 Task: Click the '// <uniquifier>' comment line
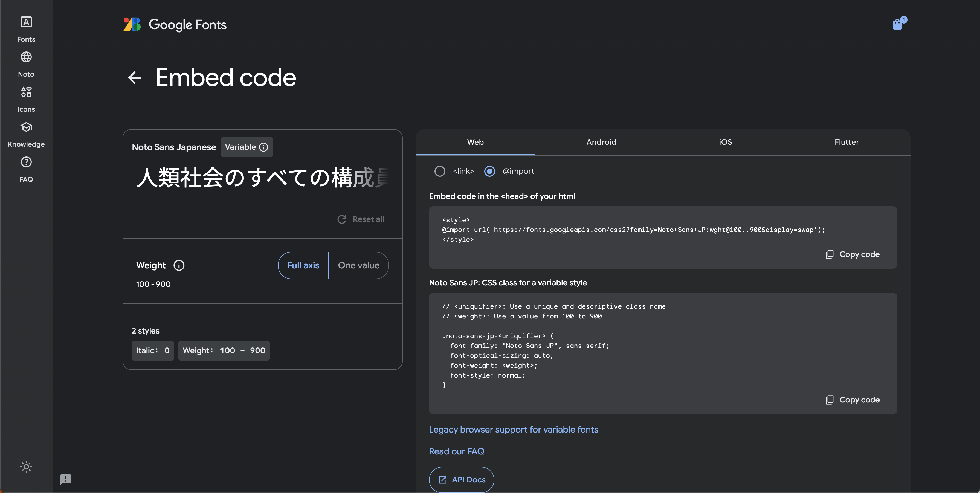click(553, 306)
